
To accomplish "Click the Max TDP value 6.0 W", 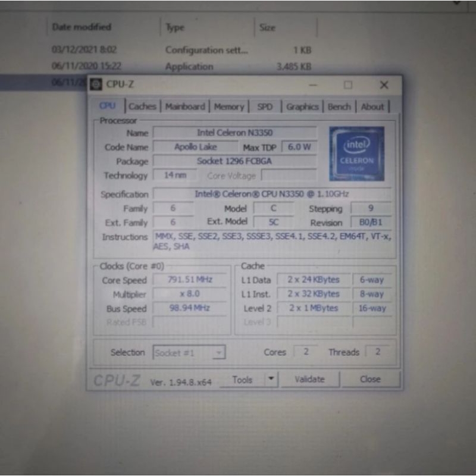I will click(299, 147).
